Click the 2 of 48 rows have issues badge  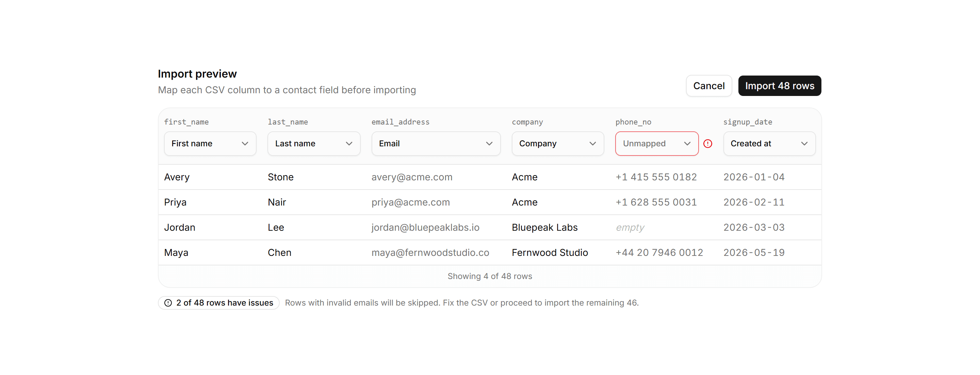coord(219,303)
